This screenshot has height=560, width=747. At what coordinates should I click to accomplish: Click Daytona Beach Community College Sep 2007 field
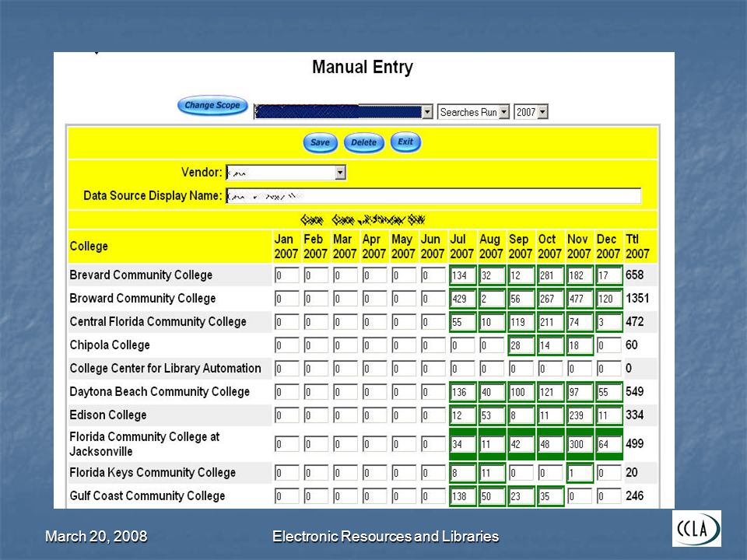point(521,392)
